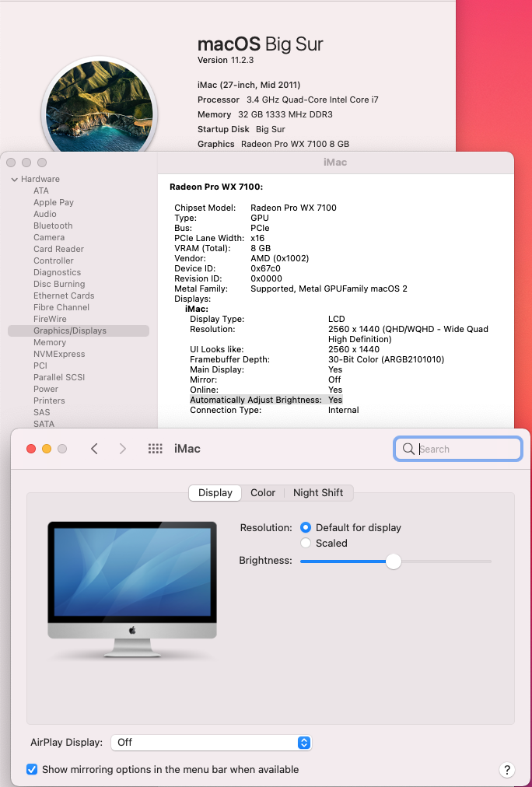
Task: Click Connection Type Internal value
Action: point(343,410)
